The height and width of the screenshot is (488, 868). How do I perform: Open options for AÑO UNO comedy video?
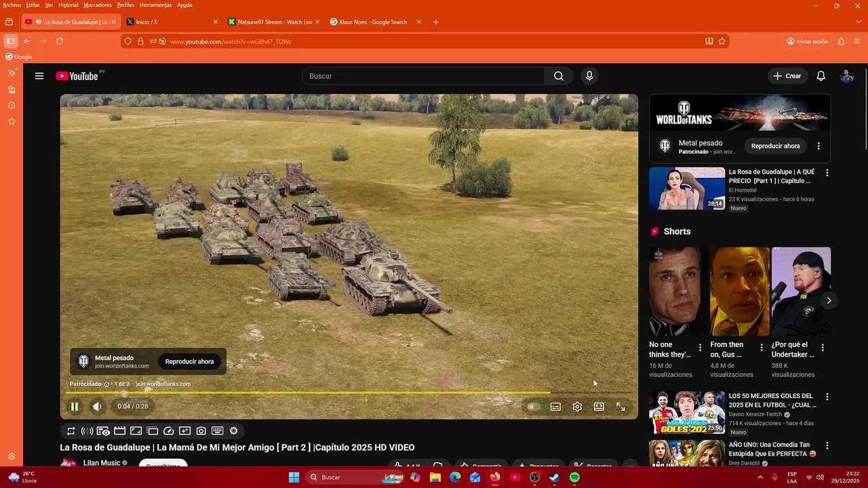click(827, 445)
